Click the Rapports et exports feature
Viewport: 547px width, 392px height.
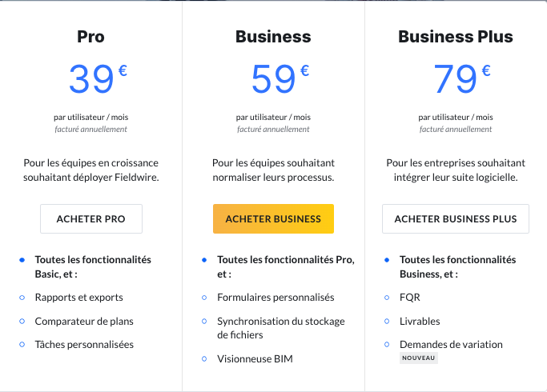pyautogui.click(x=78, y=297)
